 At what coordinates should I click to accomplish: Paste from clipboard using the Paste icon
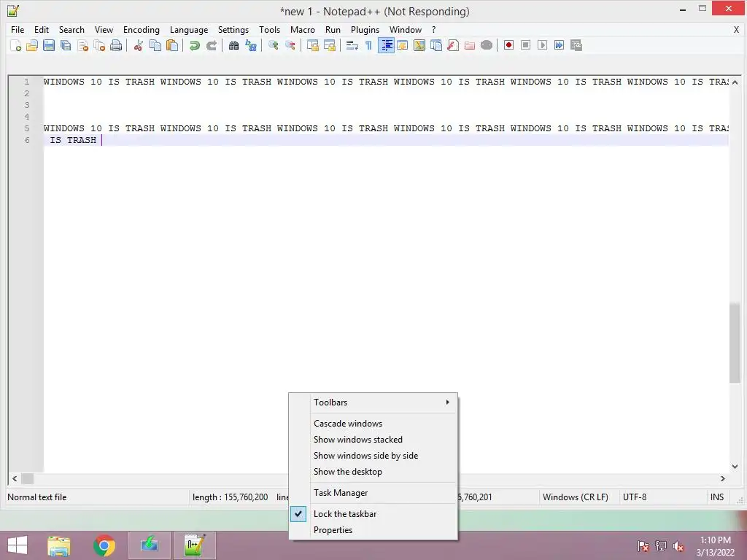[x=172, y=45]
